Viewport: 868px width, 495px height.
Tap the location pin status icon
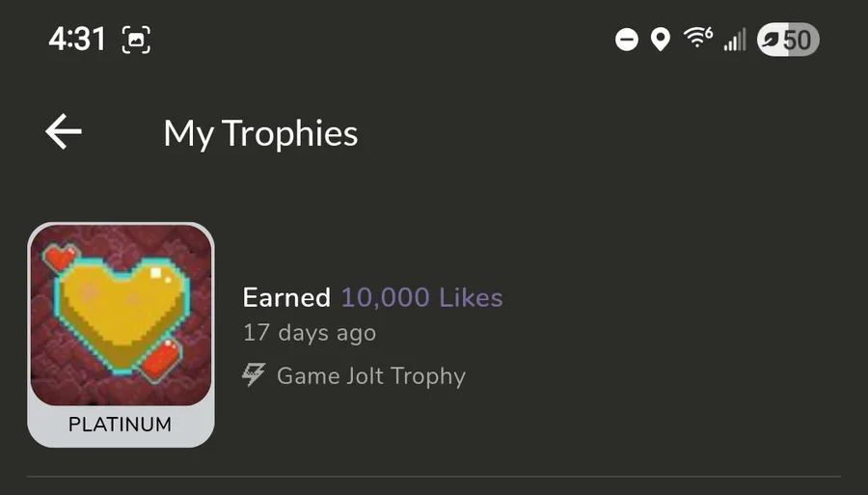(x=660, y=40)
